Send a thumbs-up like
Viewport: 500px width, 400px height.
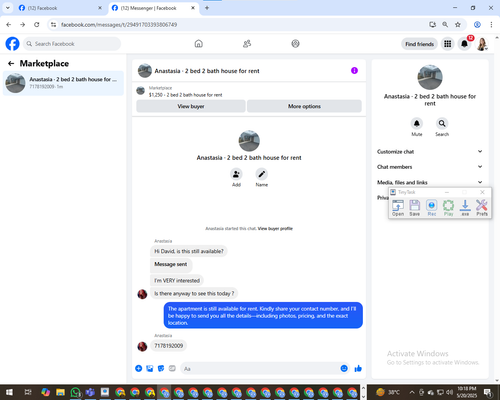(358, 368)
